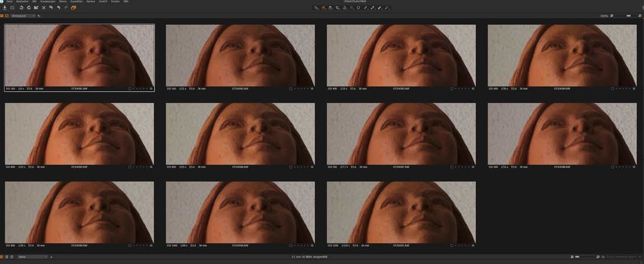
Task: Click the delete (X) toolbar icon
Action: (44, 8)
